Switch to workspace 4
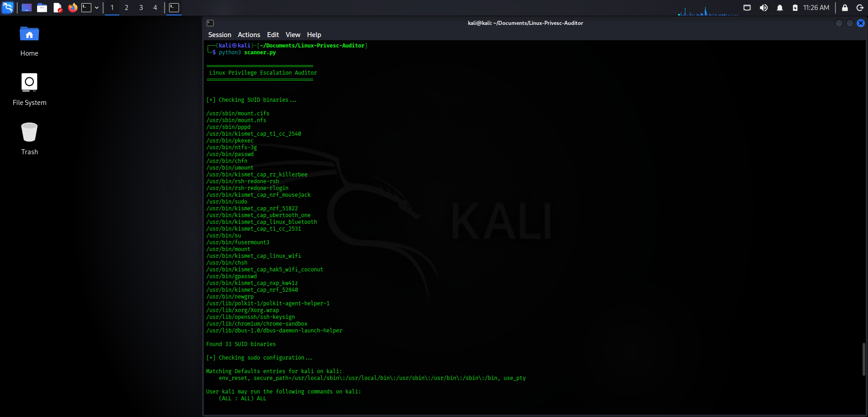The width and height of the screenshot is (868, 417). click(x=155, y=8)
